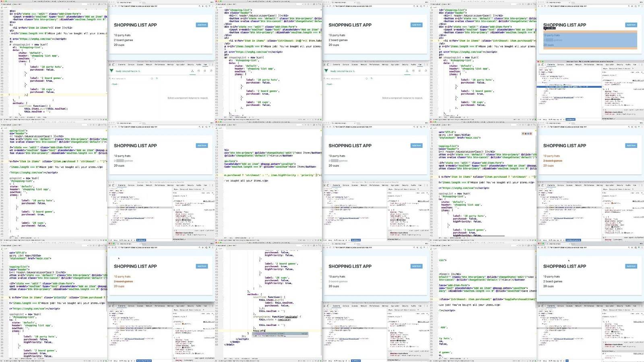644x362 pixels.
Task: Click address bar above the blue highlighted list
Action: (587, 6)
